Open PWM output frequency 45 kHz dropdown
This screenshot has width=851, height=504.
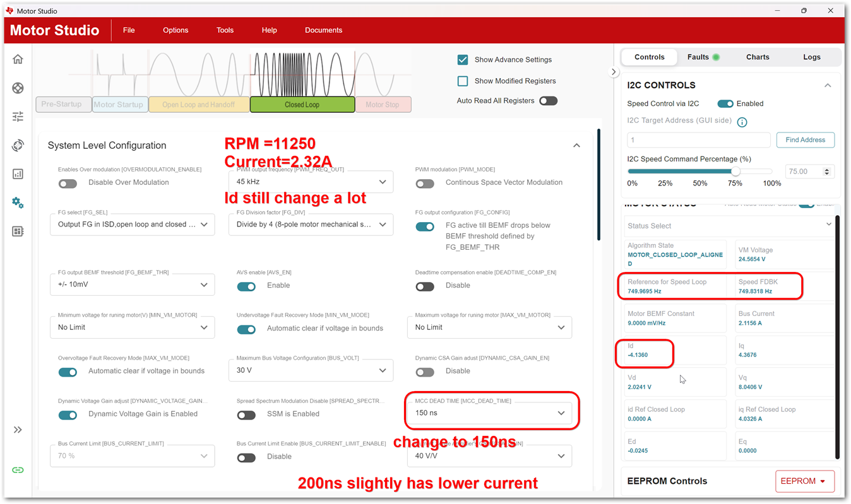[x=311, y=182]
